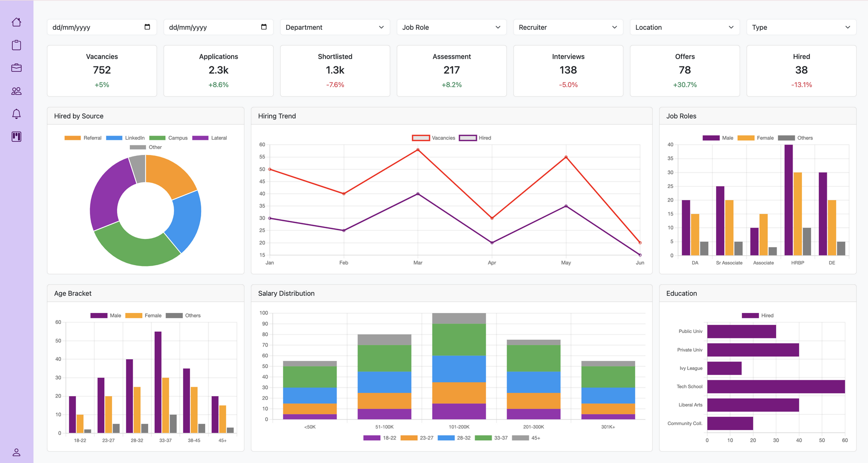Click the Tech School education bar
This screenshot has width=868, height=463.
pyautogui.click(x=775, y=387)
